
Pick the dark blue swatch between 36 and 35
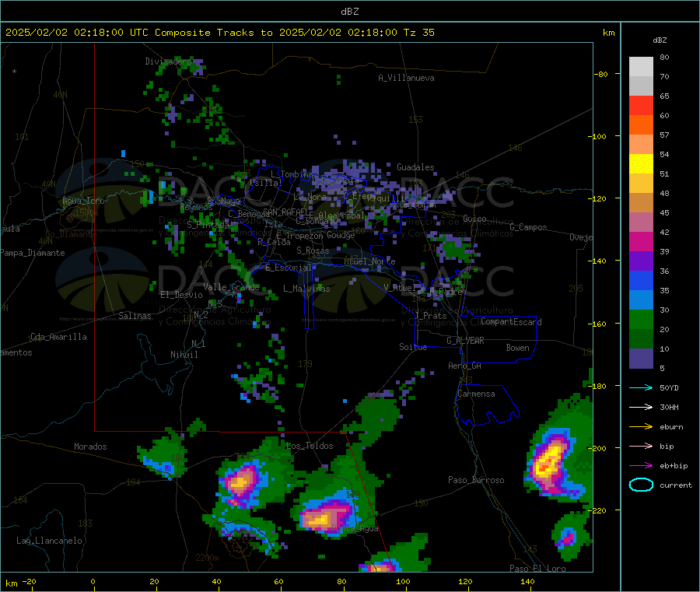coord(641,280)
